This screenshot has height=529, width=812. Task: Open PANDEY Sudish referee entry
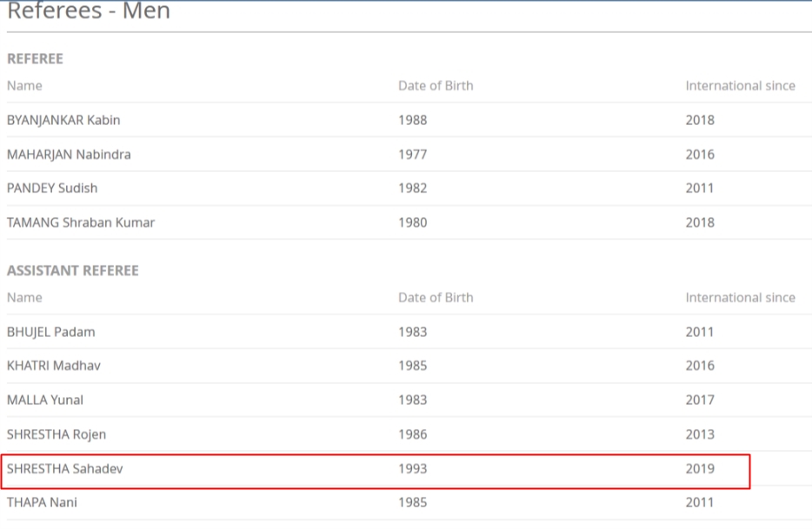pos(52,188)
